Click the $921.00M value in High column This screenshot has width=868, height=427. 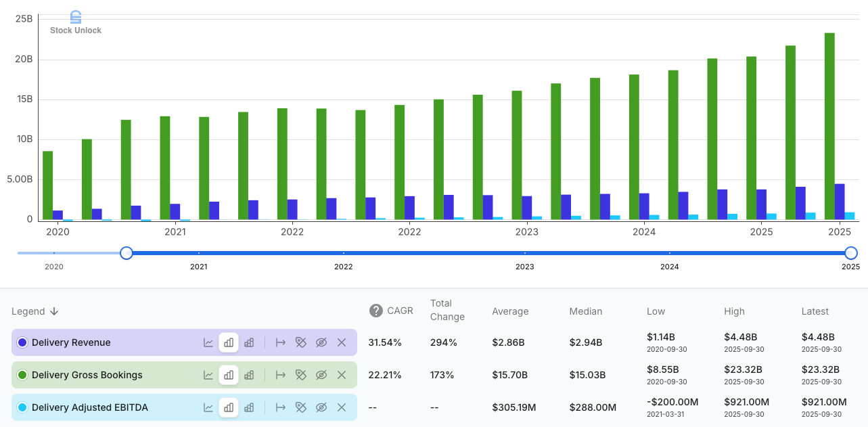[747, 402]
